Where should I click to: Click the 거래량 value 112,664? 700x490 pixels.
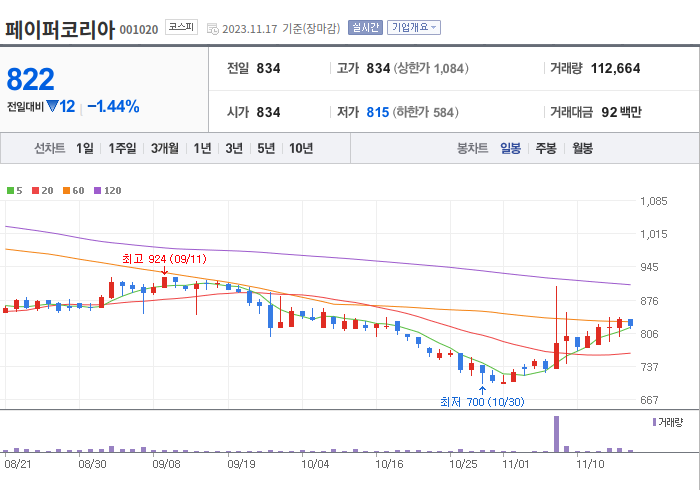[x=616, y=68]
